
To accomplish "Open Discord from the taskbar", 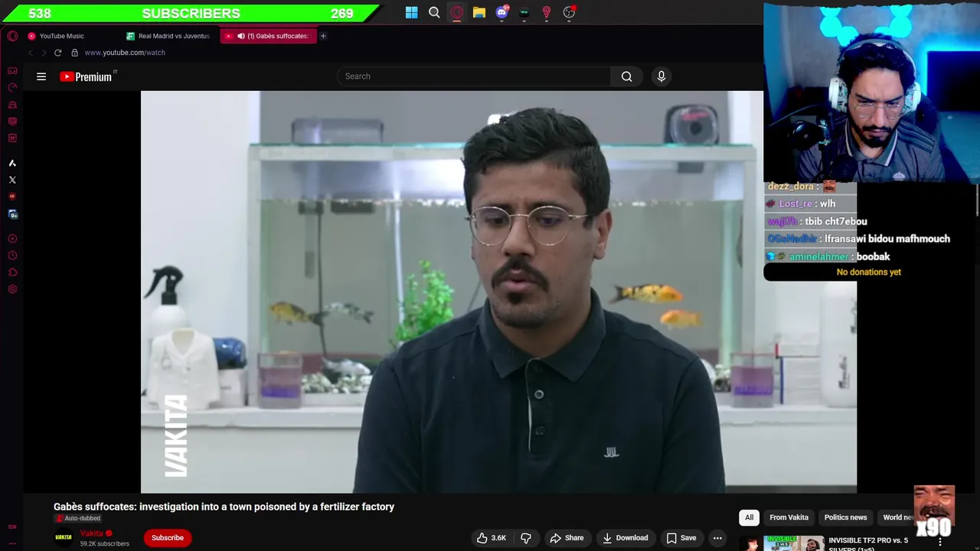I will click(501, 12).
